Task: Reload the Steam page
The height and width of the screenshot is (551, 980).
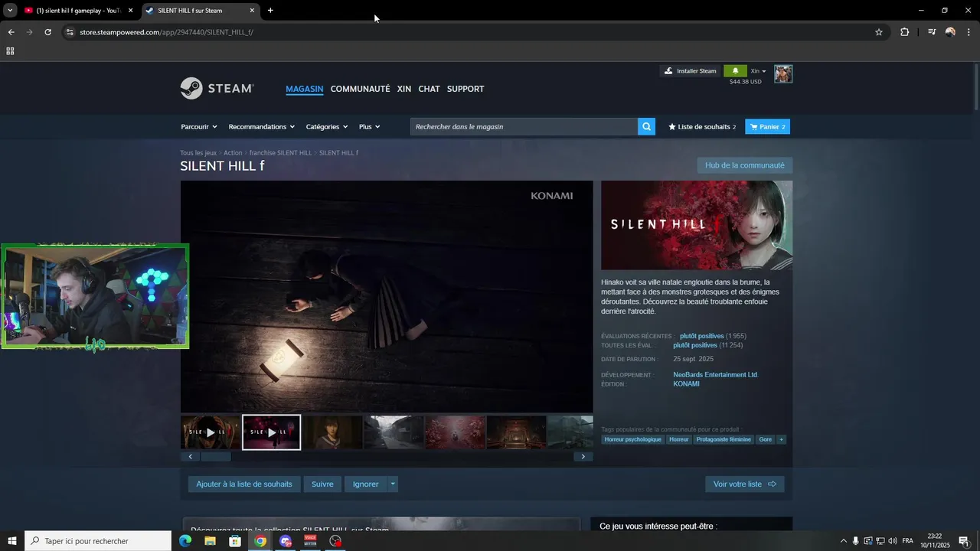Action: click(x=47, y=32)
